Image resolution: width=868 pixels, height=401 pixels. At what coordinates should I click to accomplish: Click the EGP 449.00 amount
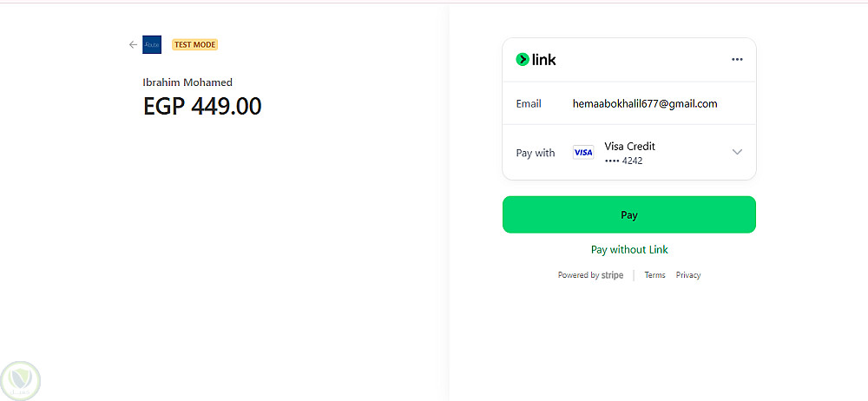[202, 107]
